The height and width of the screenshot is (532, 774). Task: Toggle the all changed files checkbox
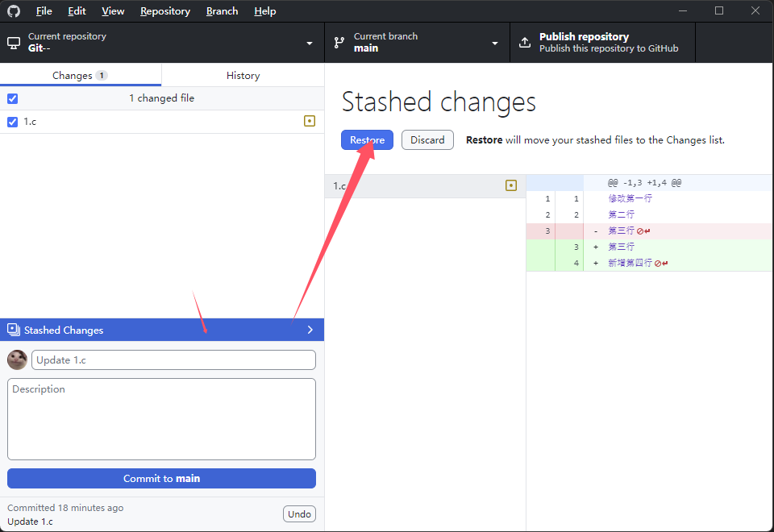[12, 98]
